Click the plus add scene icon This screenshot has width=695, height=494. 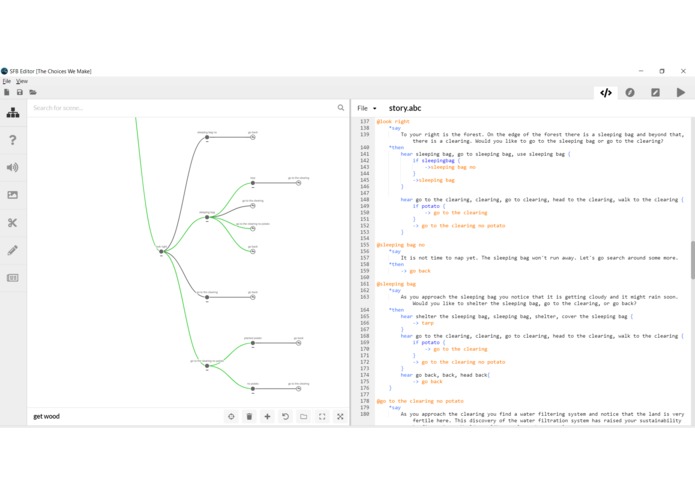(267, 416)
